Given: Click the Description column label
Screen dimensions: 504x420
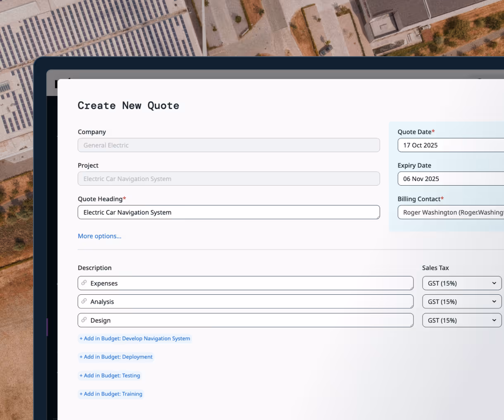Looking at the screenshot, I should 95,268.
